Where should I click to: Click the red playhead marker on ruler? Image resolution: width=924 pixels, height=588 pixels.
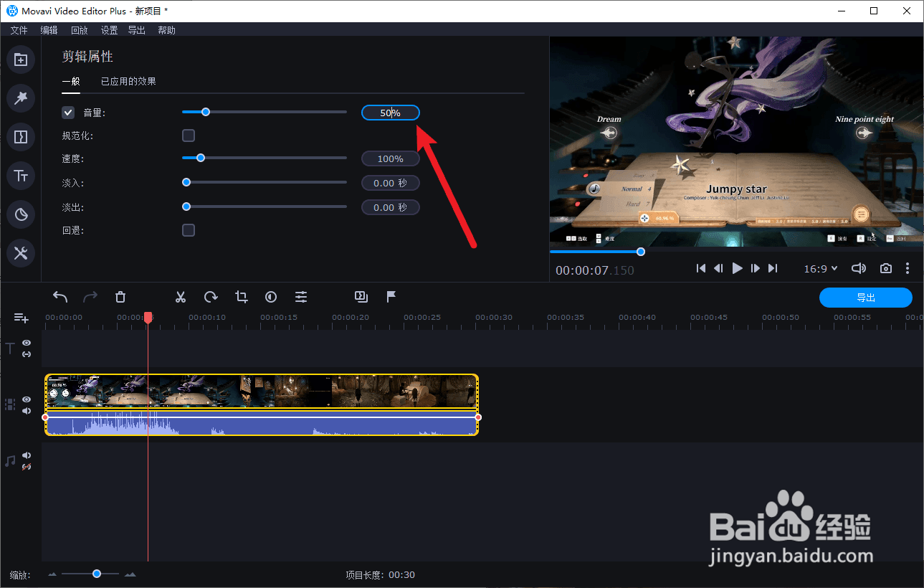pos(148,317)
